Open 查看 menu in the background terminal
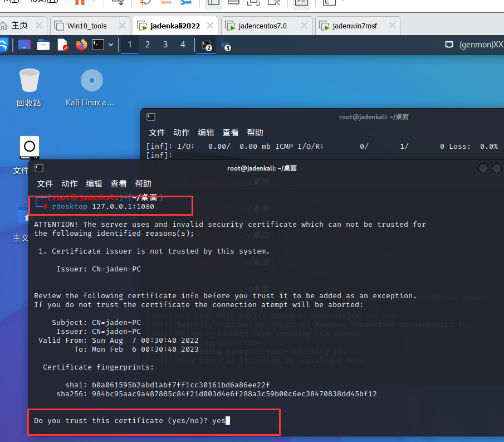This screenshot has width=504, height=442. (231, 132)
